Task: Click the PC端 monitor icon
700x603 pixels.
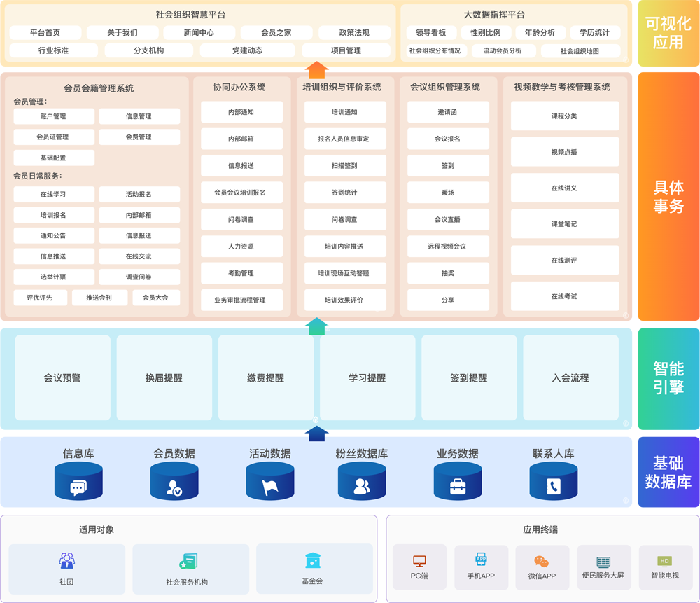Action: pos(419,561)
